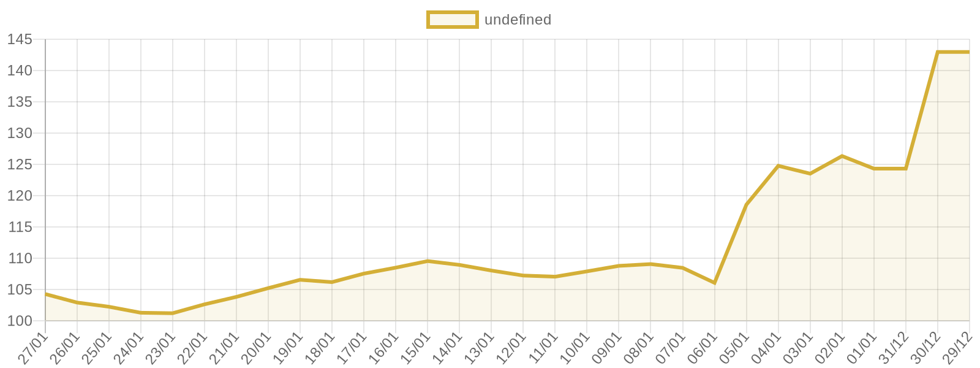Click the data point at 15/01

click(x=428, y=261)
